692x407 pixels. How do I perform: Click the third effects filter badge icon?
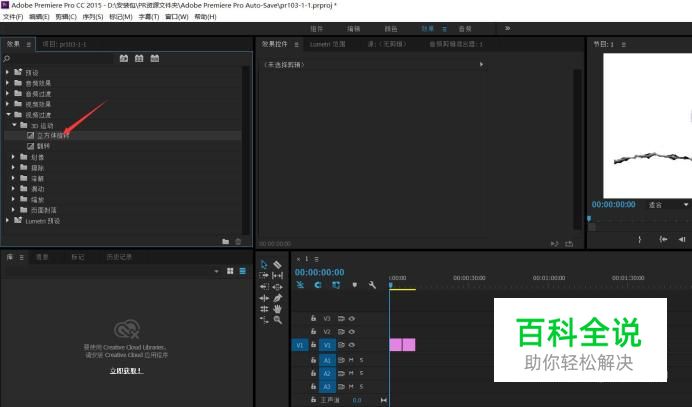coord(154,58)
